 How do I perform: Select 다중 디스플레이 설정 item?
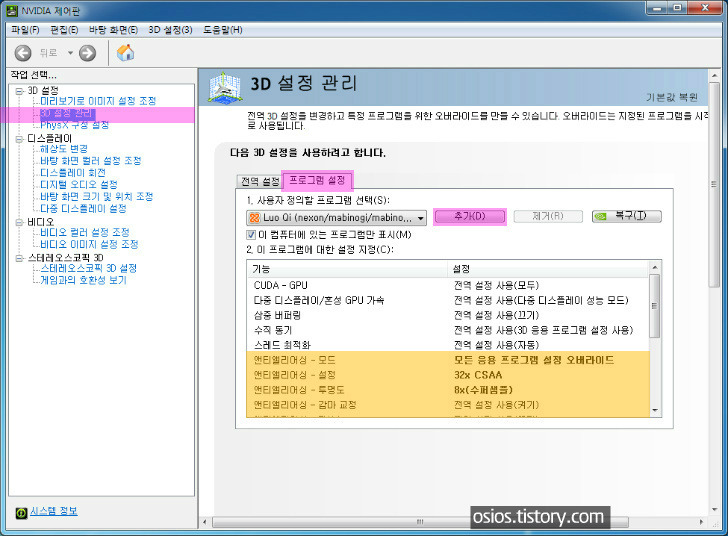[x=83, y=209]
